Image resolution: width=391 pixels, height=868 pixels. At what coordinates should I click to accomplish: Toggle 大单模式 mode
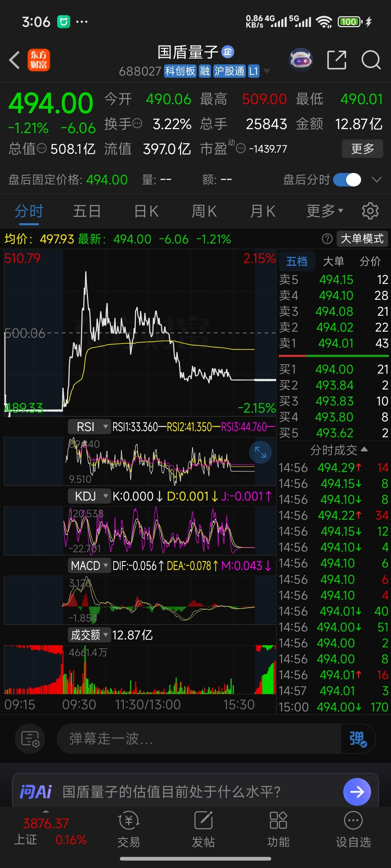362,239
